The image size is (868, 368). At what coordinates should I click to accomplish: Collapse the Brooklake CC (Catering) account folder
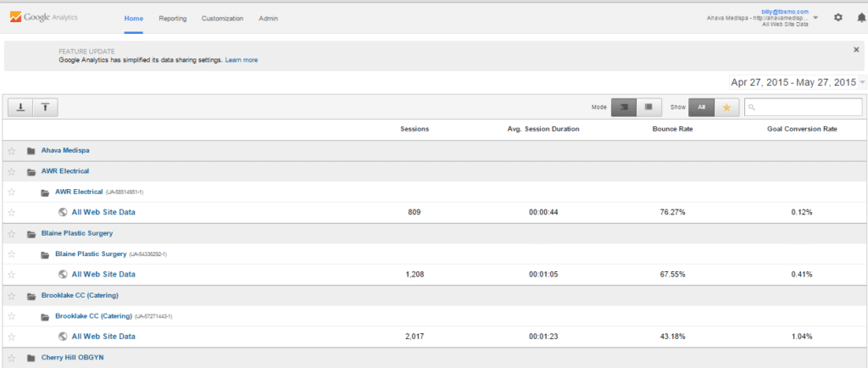31,296
